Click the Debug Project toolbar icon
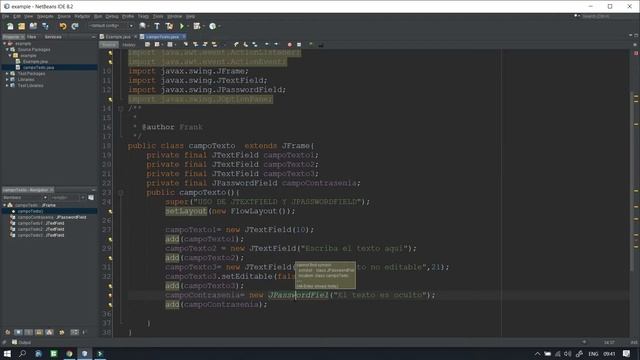The image size is (640, 360). (x=197, y=26)
